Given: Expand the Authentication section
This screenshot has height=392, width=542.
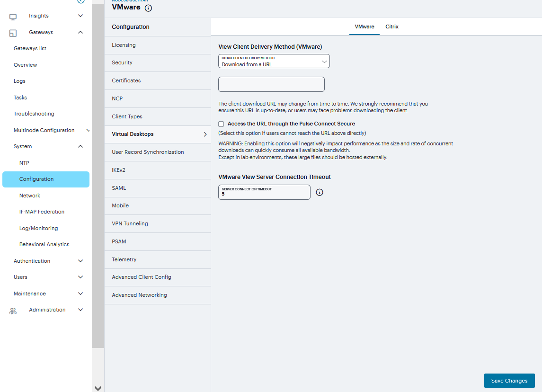Looking at the screenshot, I should point(80,261).
